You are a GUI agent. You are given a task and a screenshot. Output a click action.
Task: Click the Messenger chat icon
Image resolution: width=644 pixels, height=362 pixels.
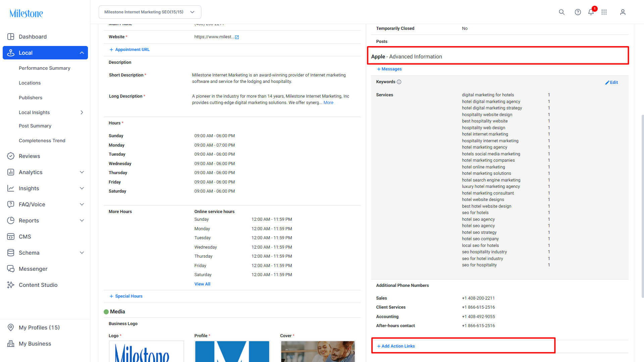[x=11, y=269]
